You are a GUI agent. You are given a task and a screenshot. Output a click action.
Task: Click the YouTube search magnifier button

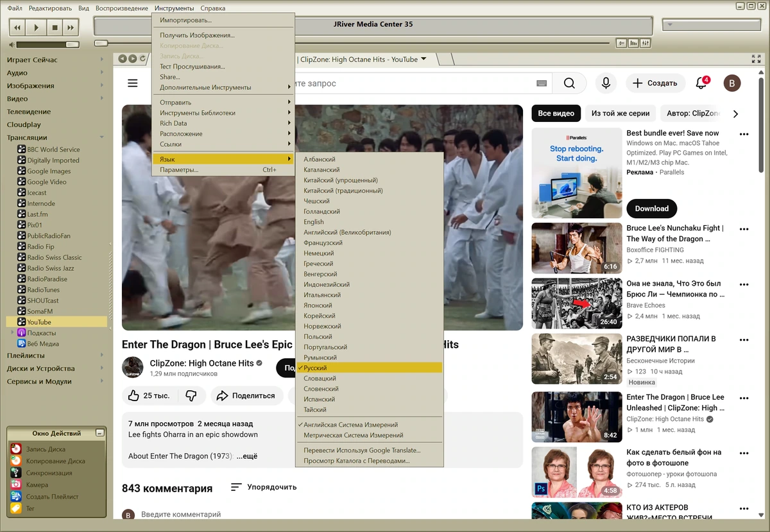click(x=569, y=83)
